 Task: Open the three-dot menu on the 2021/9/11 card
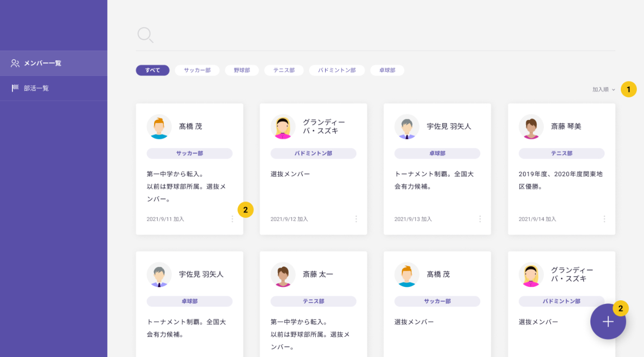(x=232, y=219)
